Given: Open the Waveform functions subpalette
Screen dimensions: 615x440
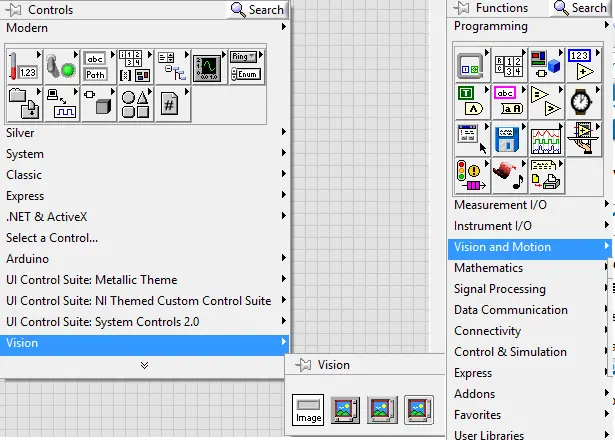Looking at the screenshot, I should point(546,139).
